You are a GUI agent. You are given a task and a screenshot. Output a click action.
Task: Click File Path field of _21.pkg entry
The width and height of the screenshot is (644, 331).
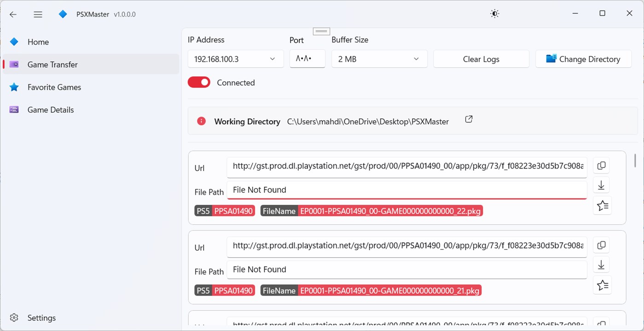pos(407,270)
